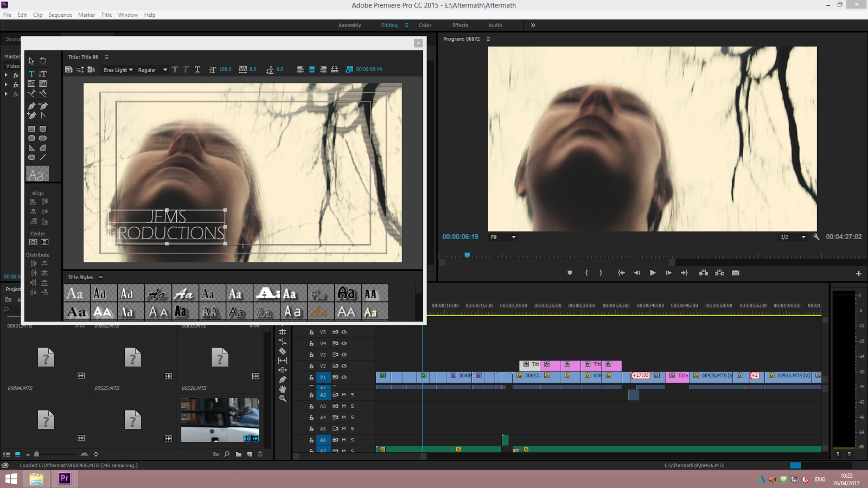
Task: Toggle V5 track output eye
Action: click(x=344, y=332)
